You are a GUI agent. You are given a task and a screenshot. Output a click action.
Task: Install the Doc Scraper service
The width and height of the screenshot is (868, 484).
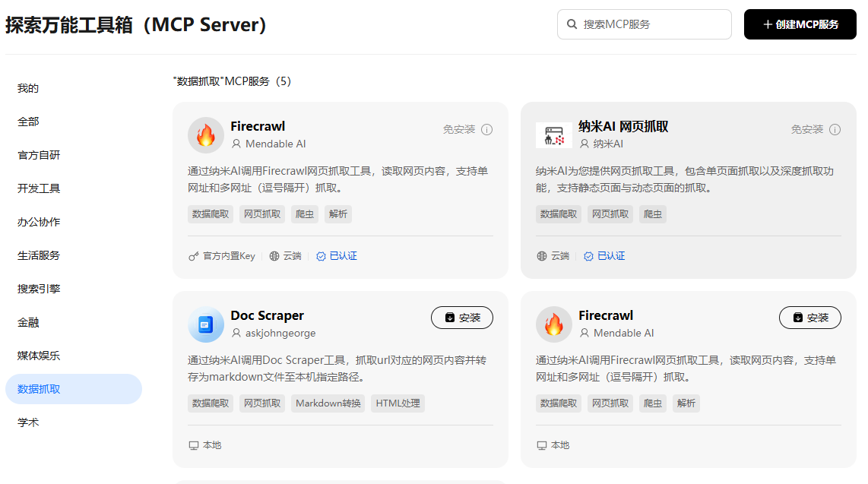[x=461, y=318]
